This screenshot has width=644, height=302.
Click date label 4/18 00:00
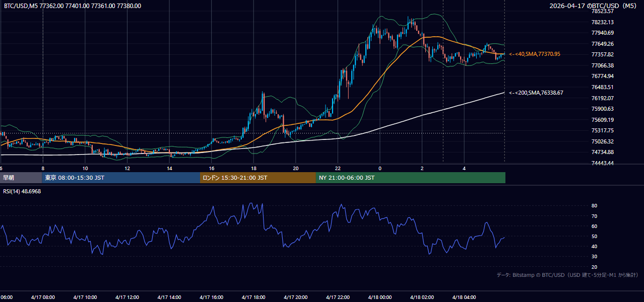pyautogui.click(x=379, y=297)
